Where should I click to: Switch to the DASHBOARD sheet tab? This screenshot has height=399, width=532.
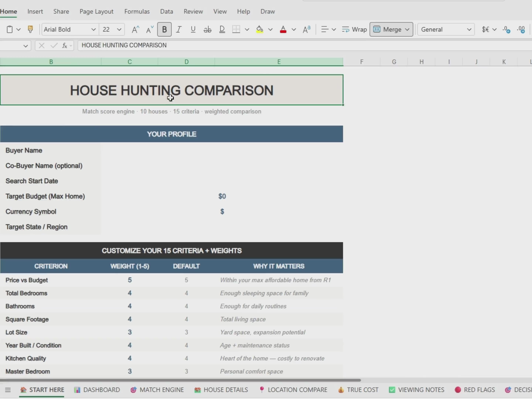click(97, 390)
